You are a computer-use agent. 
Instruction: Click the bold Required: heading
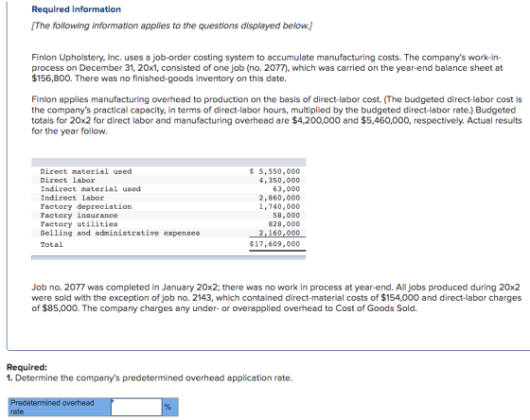[x=27, y=367]
